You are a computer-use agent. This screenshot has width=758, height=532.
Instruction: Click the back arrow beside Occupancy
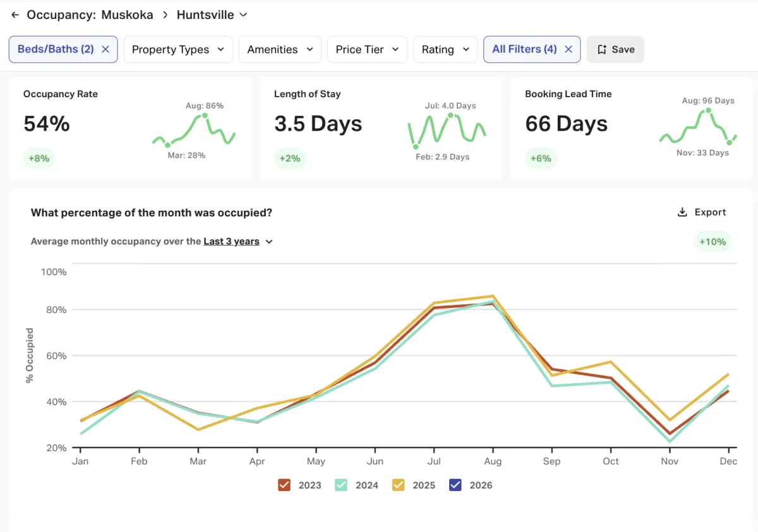click(15, 15)
